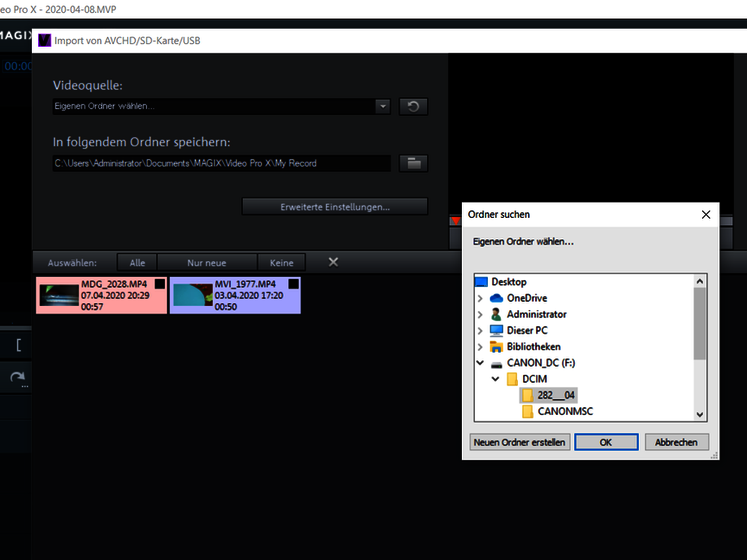This screenshot has width=747, height=560.
Task: Select the Nur neue filter button
Action: [207, 263]
